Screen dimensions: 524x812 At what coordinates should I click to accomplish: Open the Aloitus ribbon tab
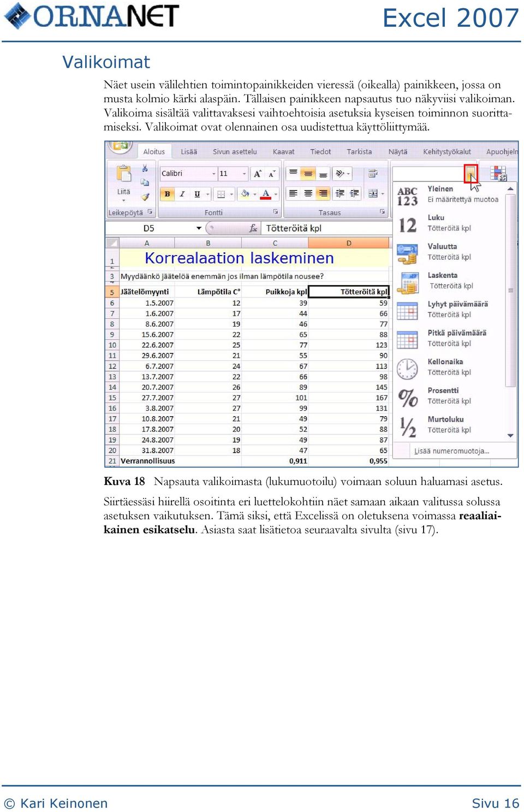point(154,152)
